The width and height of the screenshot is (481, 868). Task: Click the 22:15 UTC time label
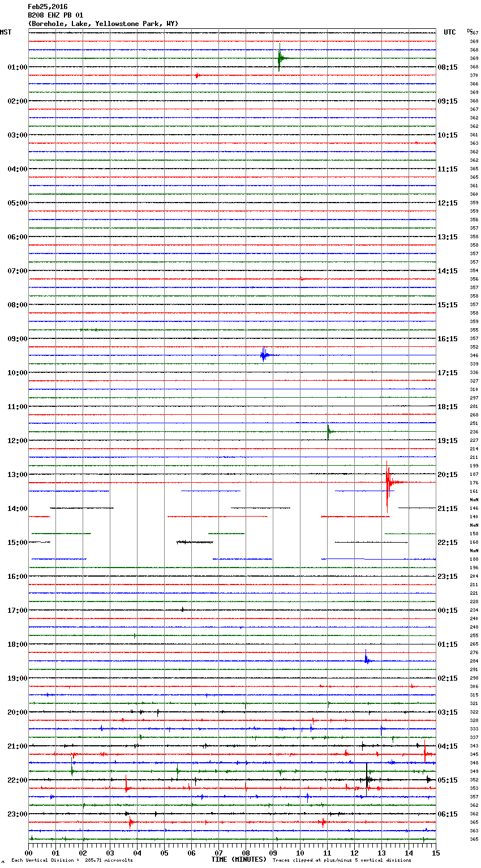click(448, 543)
